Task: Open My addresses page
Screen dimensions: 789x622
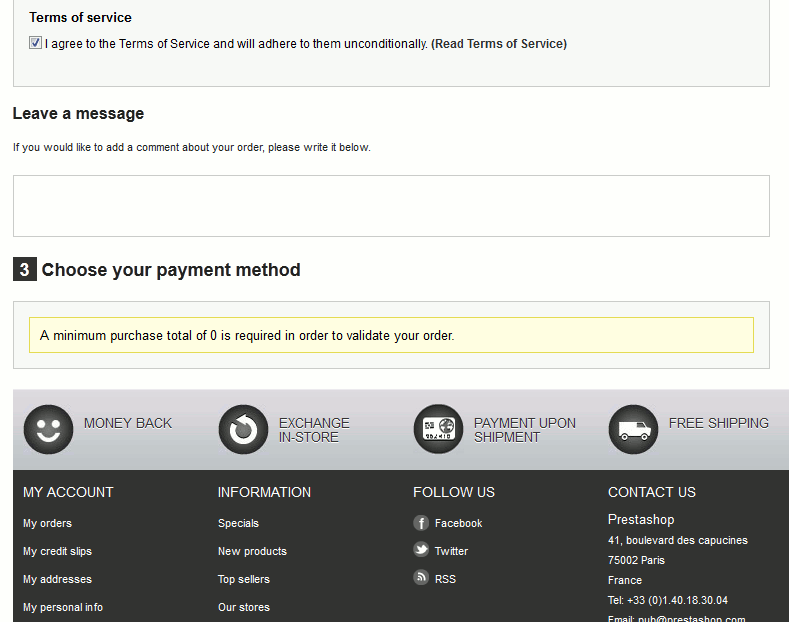Action: (57, 579)
